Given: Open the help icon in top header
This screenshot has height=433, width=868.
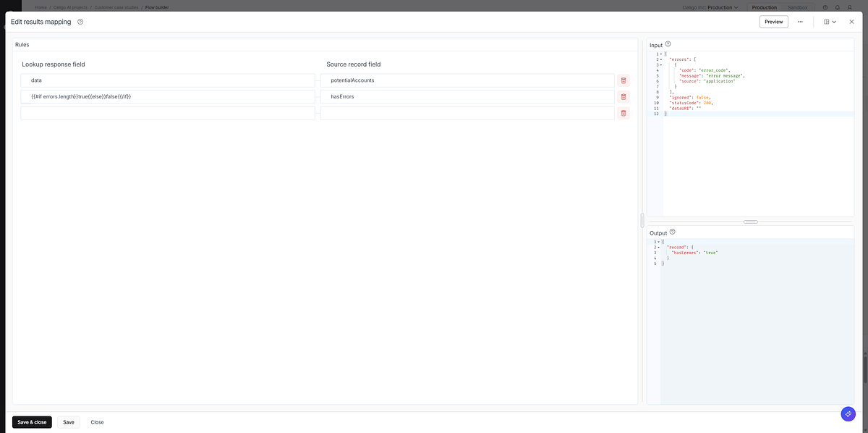Looking at the screenshot, I should point(825,7).
